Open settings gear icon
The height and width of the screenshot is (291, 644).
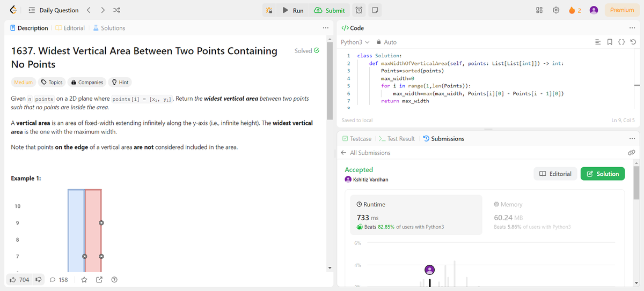click(x=556, y=10)
